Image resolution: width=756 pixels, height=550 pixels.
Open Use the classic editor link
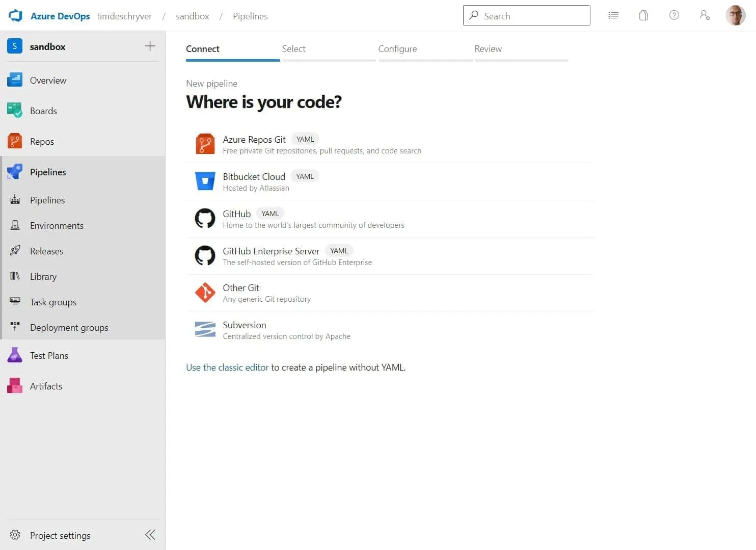click(x=227, y=368)
